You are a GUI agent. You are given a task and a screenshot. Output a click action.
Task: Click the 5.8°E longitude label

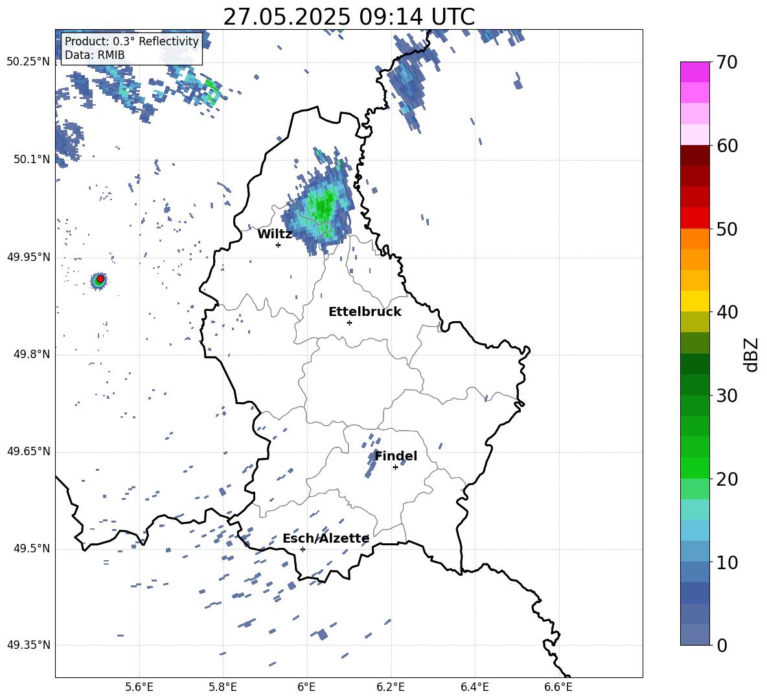point(223,687)
